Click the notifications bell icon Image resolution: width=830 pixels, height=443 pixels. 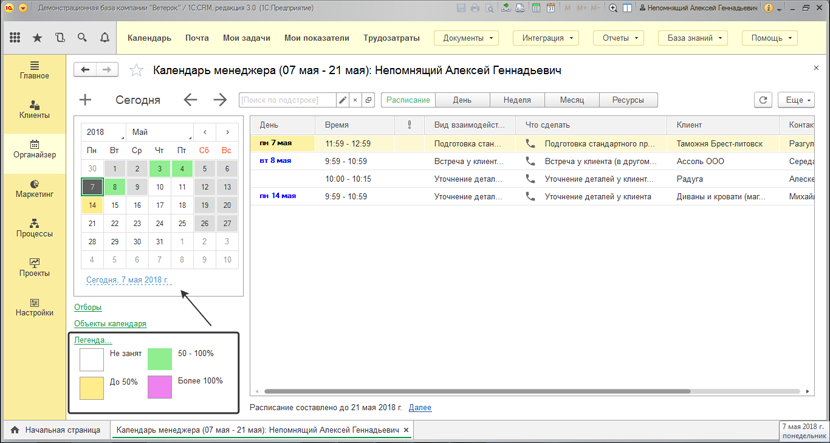pos(105,38)
